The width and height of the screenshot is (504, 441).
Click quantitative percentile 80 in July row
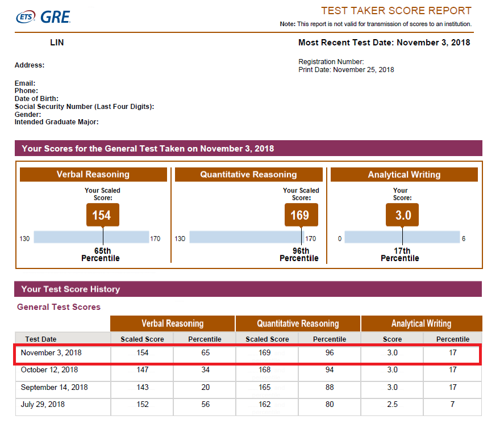click(x=330, y=404)
